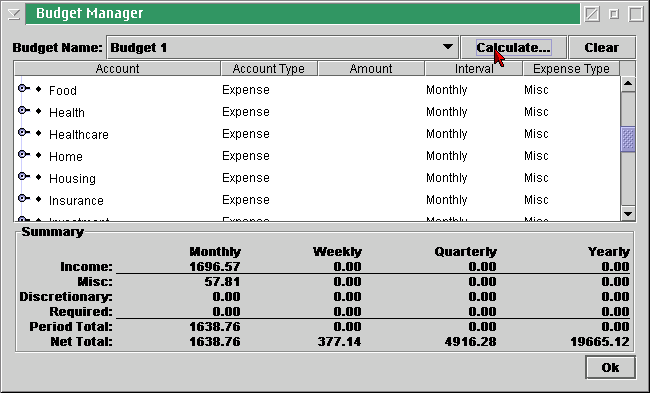Click the Calculate... button
Image resolution: width=650 pixels, height=393 pixels.
(x=513, y=48)
